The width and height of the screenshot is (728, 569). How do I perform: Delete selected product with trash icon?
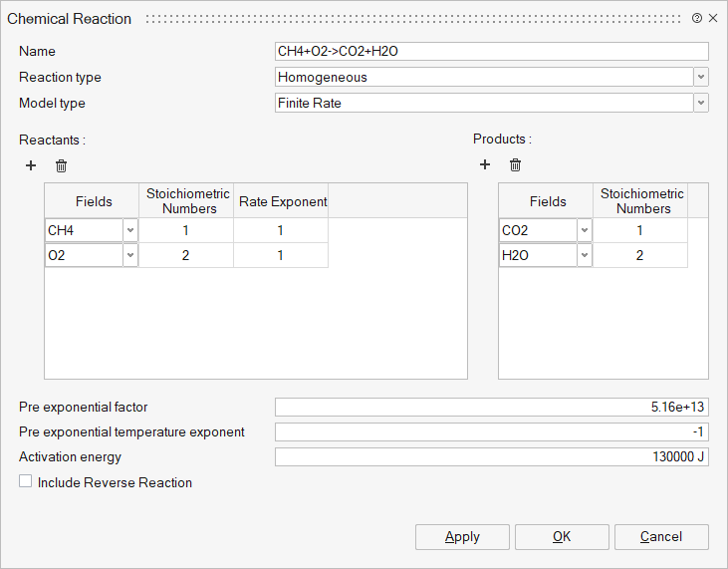[515, 165]
